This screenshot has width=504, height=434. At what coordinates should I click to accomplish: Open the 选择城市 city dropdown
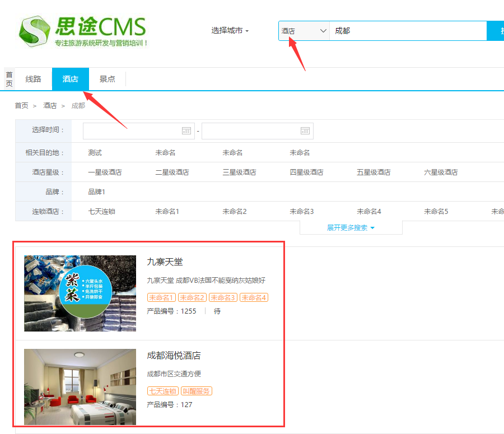click(230, 31)
